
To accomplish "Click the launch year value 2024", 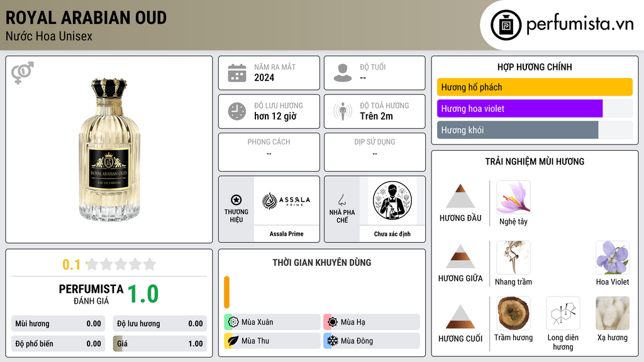I will click(x=264, y=77).
